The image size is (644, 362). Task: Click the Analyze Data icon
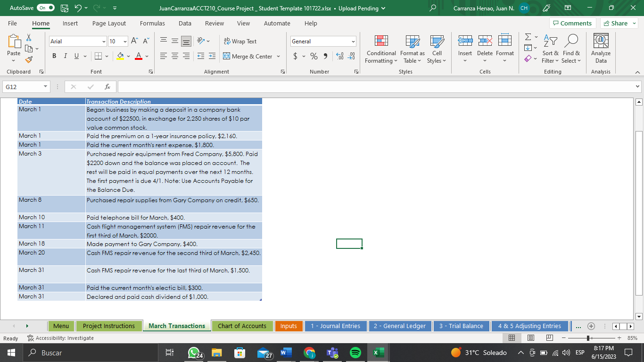pos(600,47)
